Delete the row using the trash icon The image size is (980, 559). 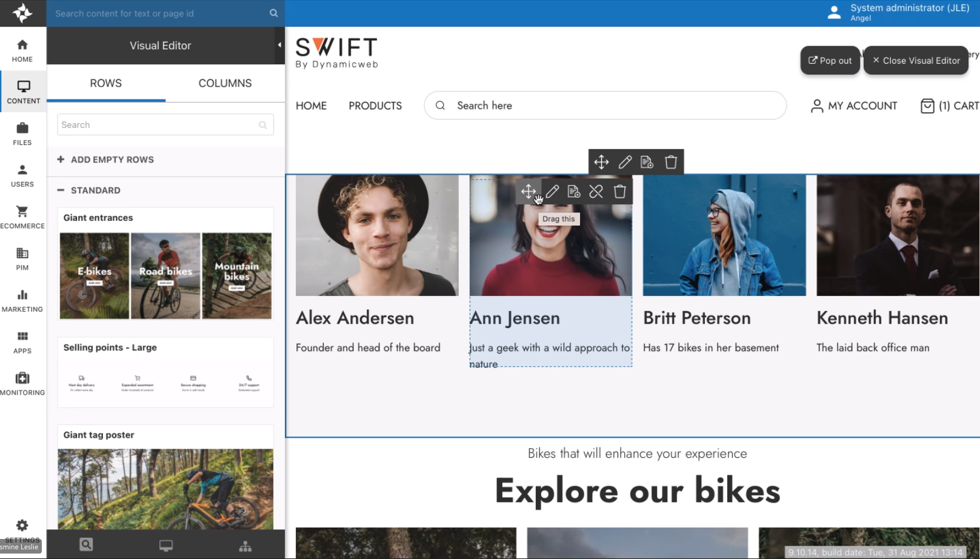[x=670, y=162]
